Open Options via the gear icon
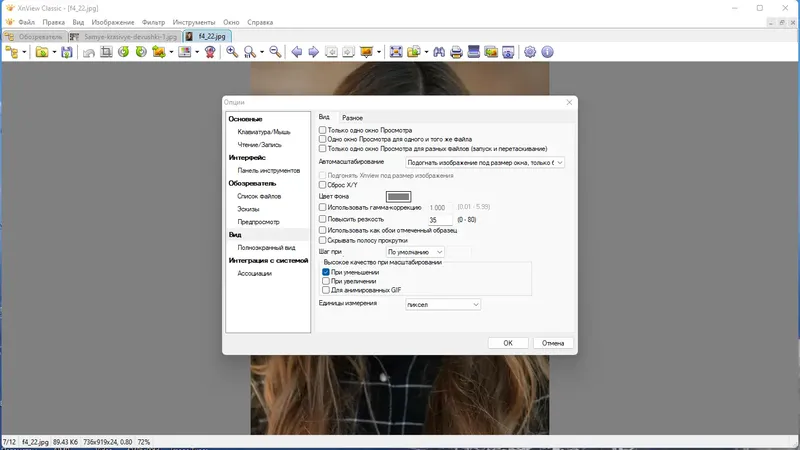Screen dimensions: 800x450 click(530, 52)
